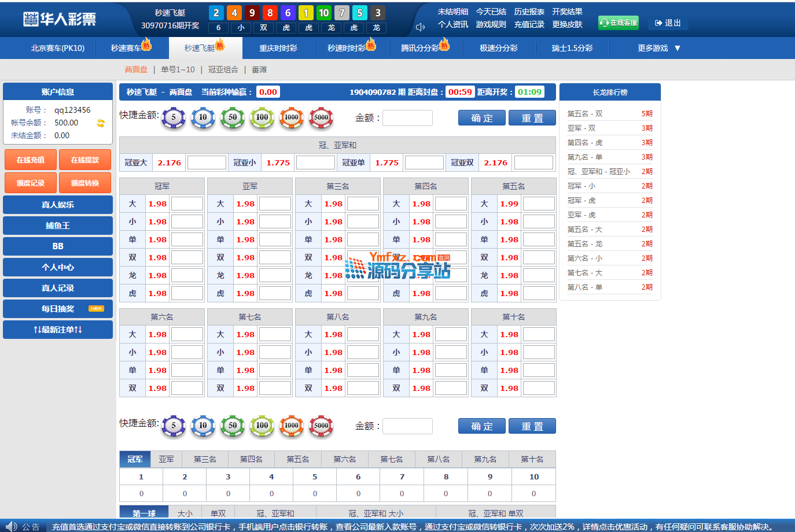Select the 10 chip in top quick amounts
Viewport: 795px width, 532px height.
pos(203,117)
